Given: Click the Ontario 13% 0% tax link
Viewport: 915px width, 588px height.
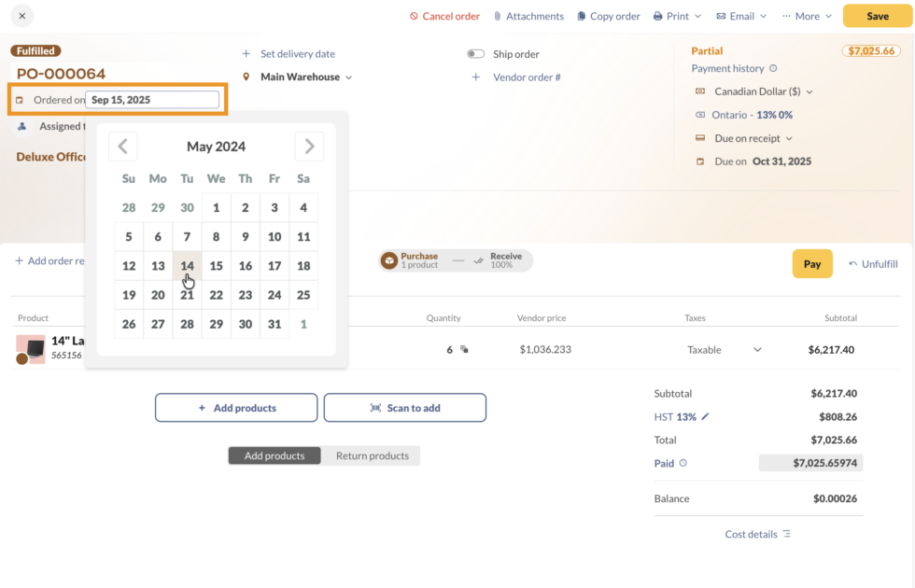Looking at the screenshot, I should (753, 115).
